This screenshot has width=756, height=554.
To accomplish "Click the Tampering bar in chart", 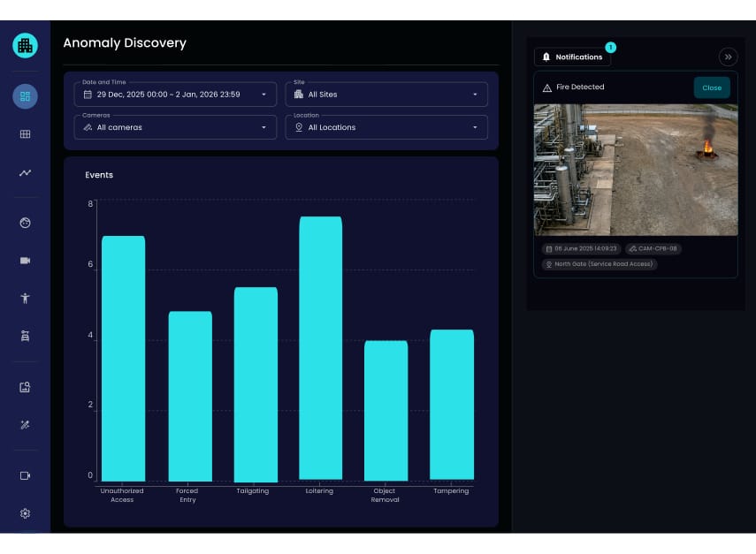I will click(x=452, y=405).
